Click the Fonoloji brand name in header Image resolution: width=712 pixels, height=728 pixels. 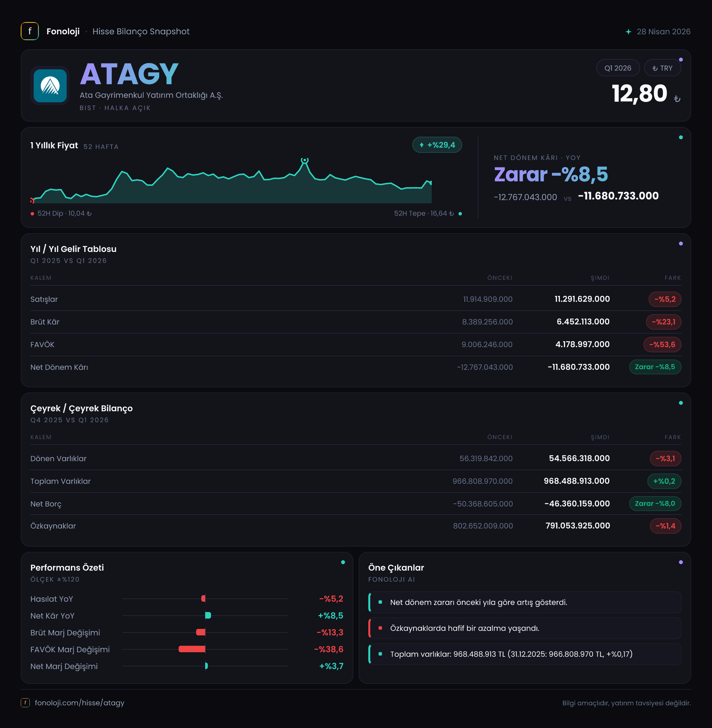[63, 31]
